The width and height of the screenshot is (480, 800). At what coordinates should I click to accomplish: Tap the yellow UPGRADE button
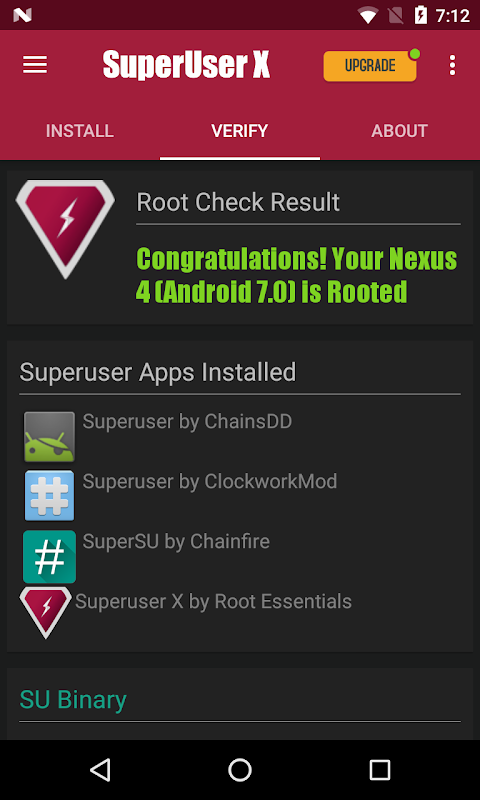point(370,66)
